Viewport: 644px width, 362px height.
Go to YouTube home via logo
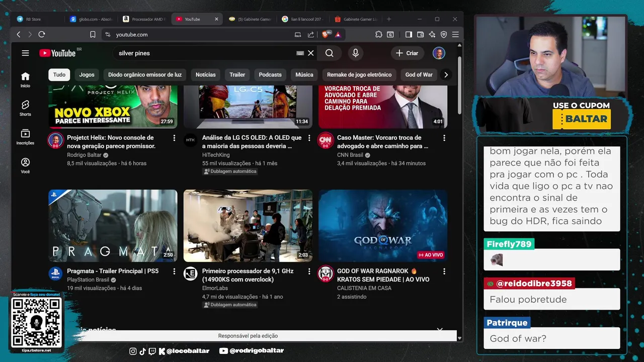pyautogui.click(x=58, y=53)
